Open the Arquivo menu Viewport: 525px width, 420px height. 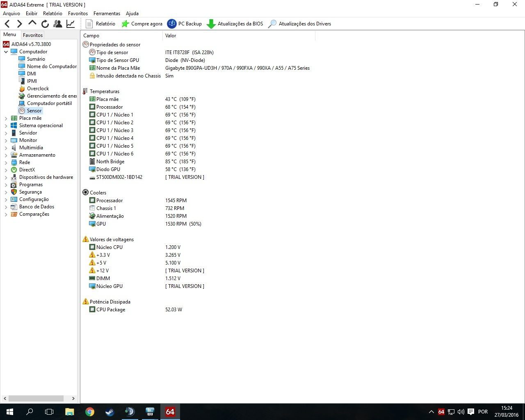tap(11, 14)
